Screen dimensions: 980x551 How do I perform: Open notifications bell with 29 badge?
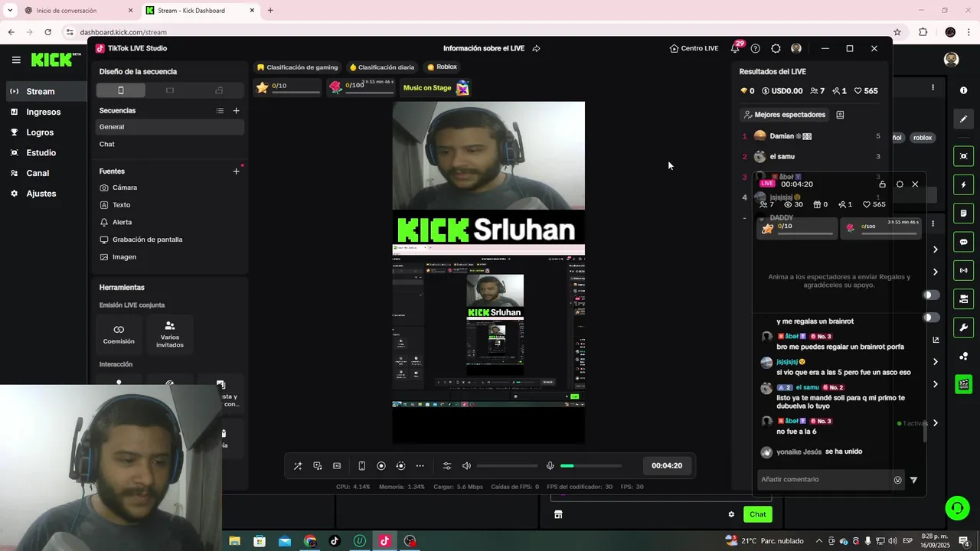[735, 48]
